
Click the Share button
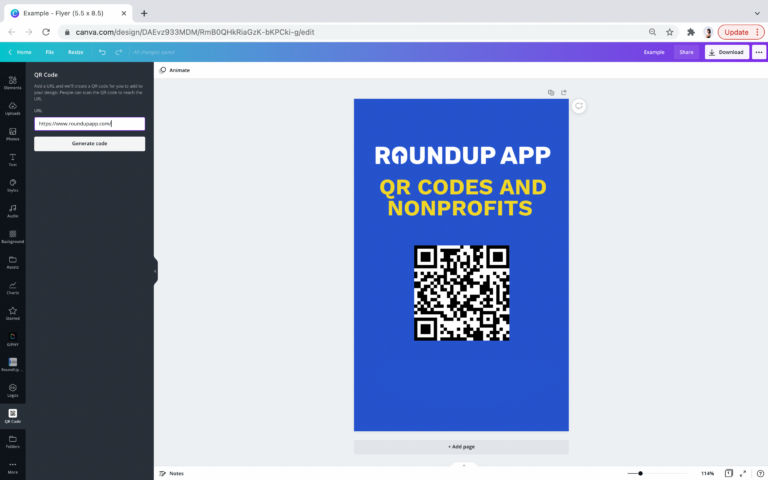(x=686, y=52)
